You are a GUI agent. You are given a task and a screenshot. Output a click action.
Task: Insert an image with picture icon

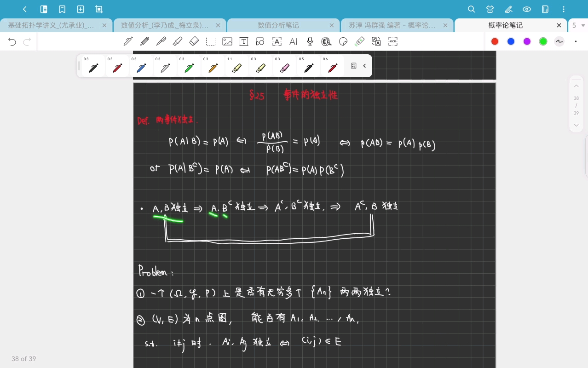pos(227,41)
